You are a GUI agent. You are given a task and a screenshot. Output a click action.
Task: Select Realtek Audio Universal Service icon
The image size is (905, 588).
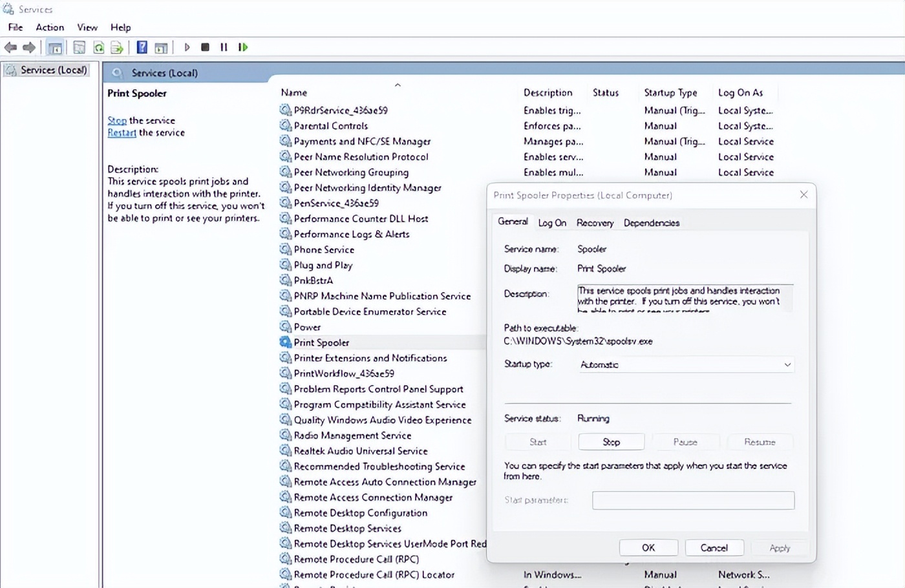coord(285,451)
